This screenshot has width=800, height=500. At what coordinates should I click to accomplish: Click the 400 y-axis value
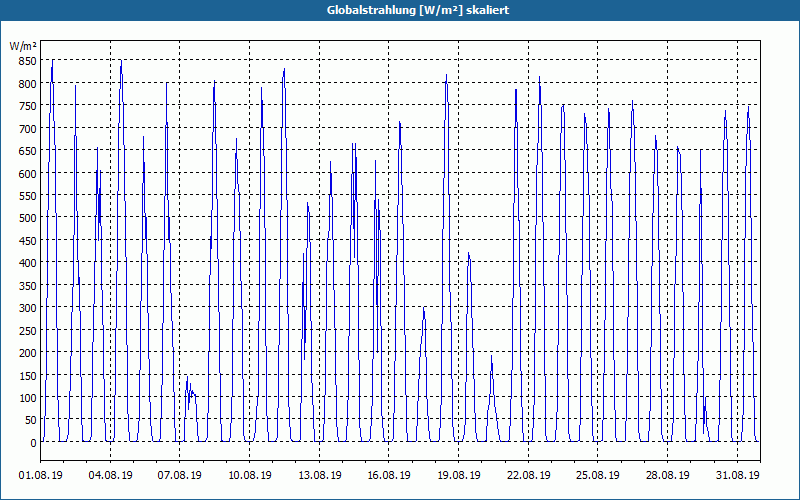[28, 263]
